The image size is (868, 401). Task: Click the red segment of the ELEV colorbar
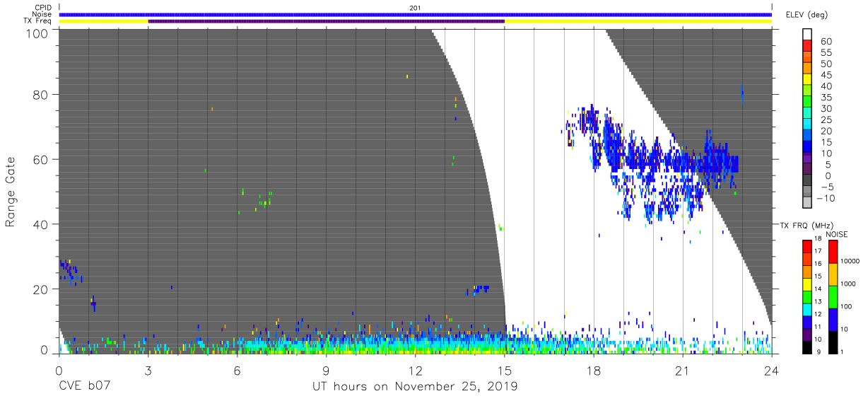[809, 47]
